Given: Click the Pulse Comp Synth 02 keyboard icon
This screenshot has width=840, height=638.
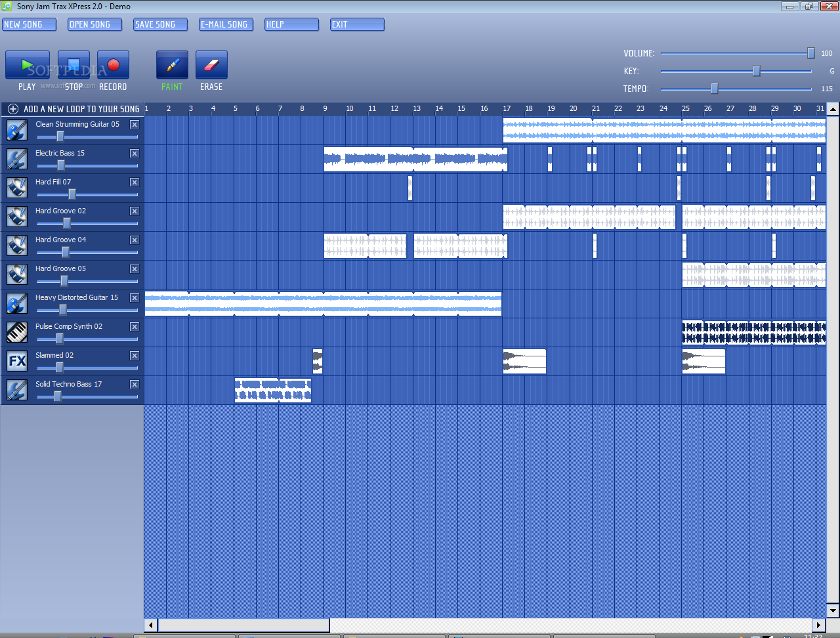Looking at the screenshot, I should point(17,332).
